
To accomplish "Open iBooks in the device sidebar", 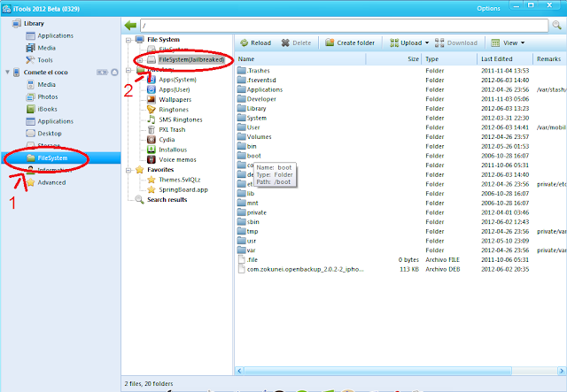I will pyautogui.click(x=42, y=109).
